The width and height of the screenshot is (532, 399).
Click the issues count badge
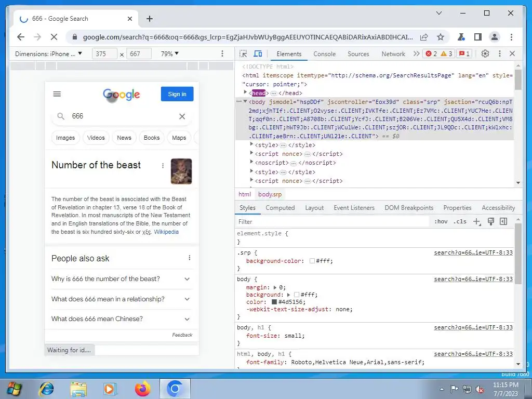pos(464,54)
